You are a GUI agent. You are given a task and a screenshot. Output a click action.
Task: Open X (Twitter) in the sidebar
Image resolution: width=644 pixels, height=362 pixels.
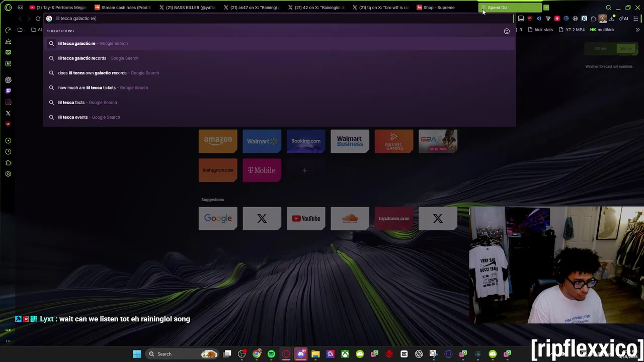tap(8, 113)
